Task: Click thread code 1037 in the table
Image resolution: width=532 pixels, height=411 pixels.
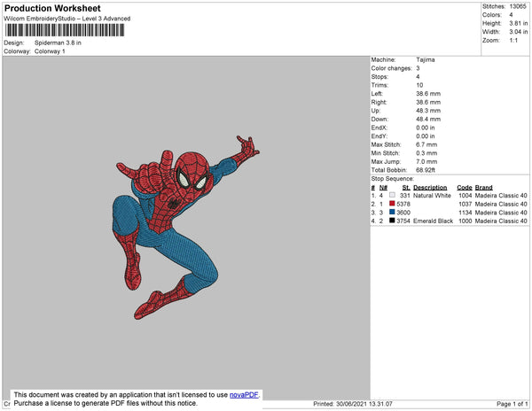Action: pos(465,204)
